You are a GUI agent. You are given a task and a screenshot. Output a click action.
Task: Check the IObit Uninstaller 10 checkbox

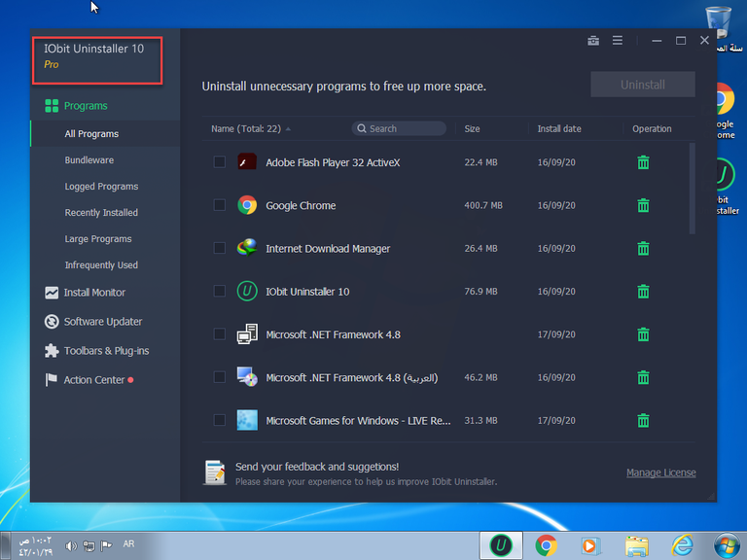pos(220,291)
